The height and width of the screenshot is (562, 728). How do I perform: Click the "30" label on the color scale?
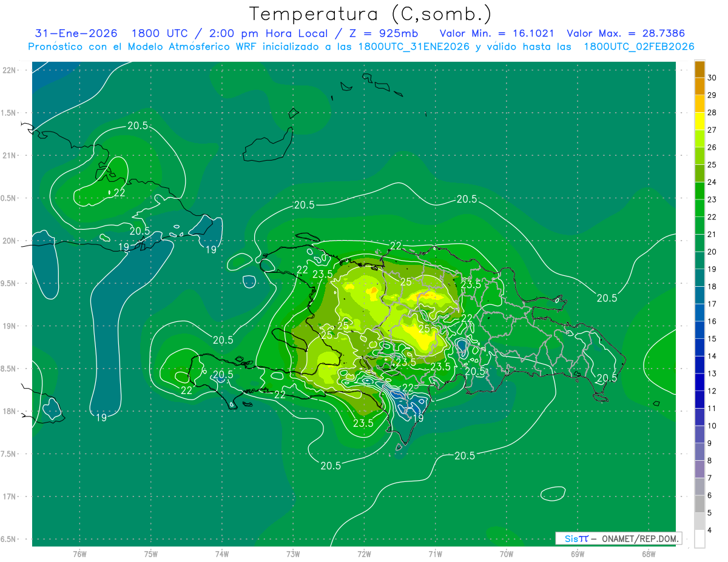pyautogui.click(x=713, y=78)
